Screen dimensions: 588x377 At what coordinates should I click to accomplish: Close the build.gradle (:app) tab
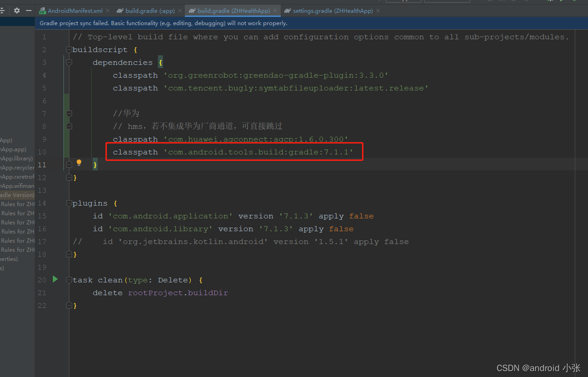(x=179, y=10)
